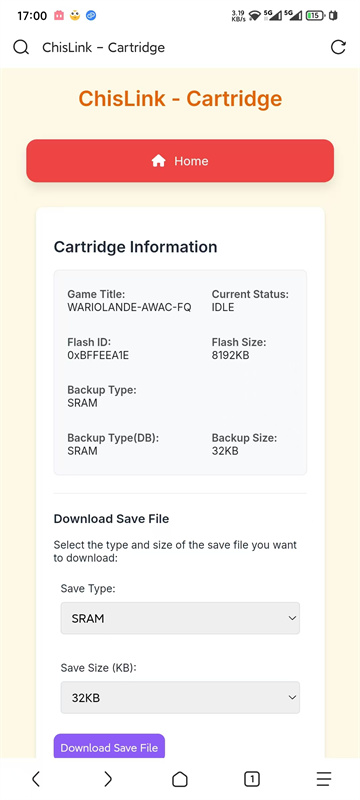
Task: Click Download Save File button
Action: [109, 747]
